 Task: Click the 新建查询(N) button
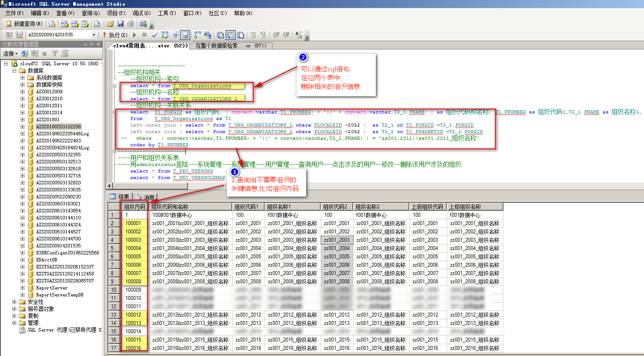click(24, 24)
